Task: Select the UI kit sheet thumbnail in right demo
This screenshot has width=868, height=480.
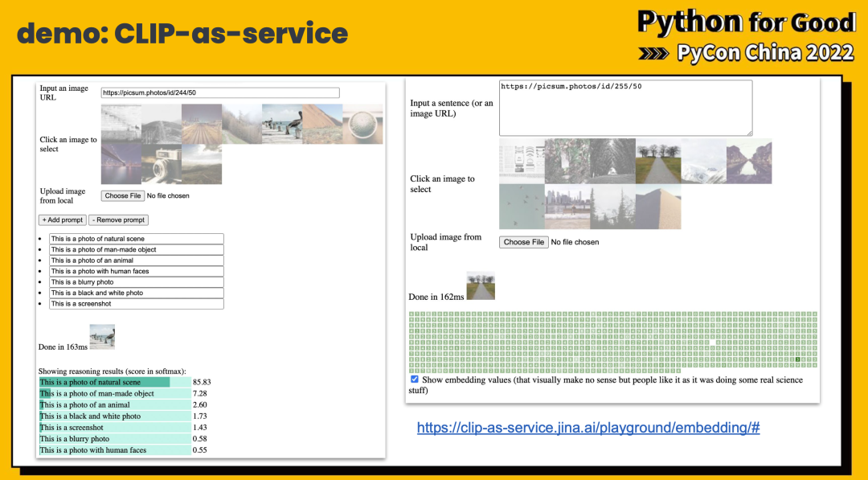Action: [x=522, y=161]
